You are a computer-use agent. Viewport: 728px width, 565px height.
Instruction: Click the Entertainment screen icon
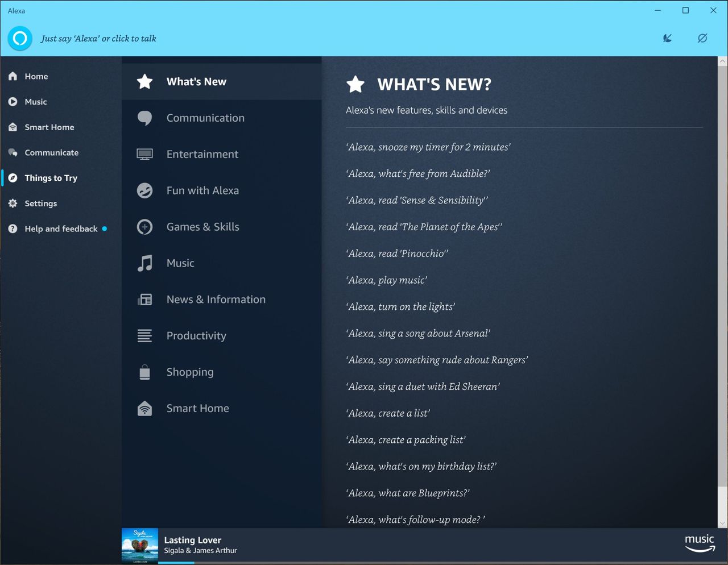(144, 154)
